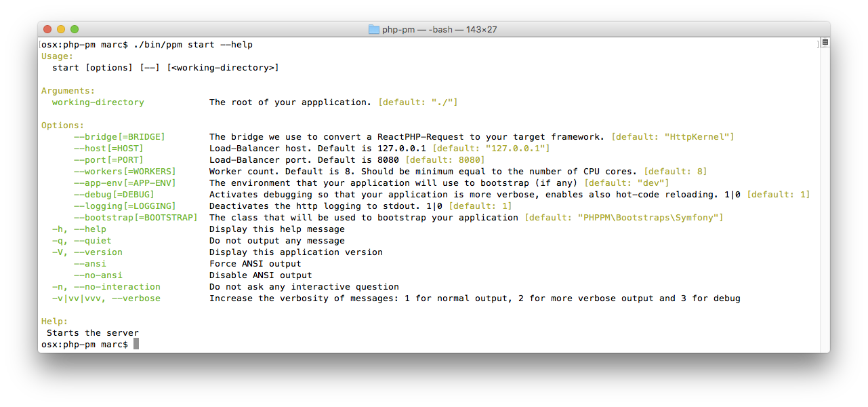Place cursor at the terminal prompt block

click(136, 344)
